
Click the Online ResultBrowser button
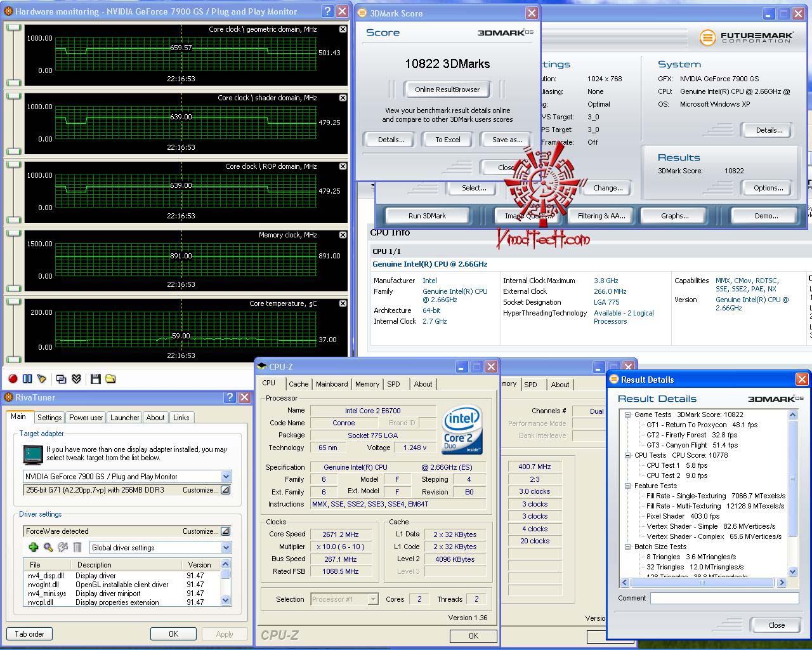click(447, 90)
